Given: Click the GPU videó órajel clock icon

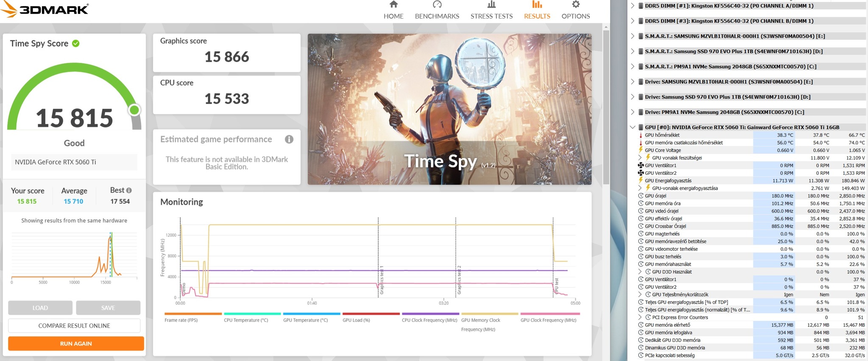Looking at the screenshot, I should tap(641, 211).
